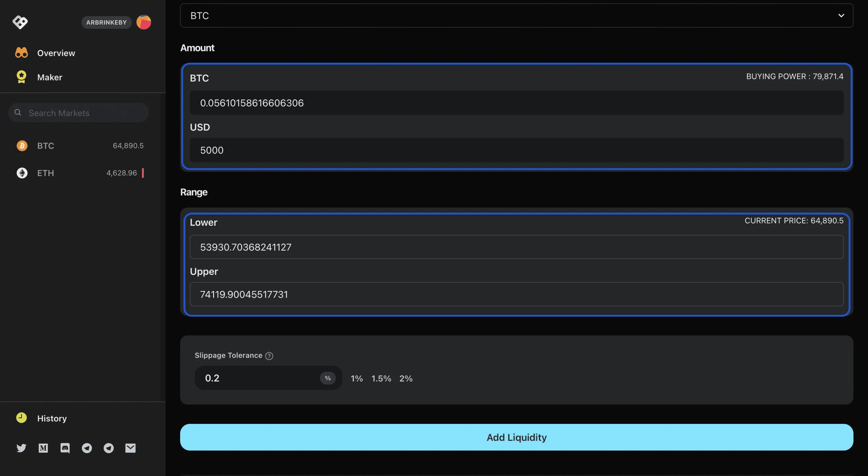Click the Lower range price field
The image size is (868, 476).
tap(517, 247)
